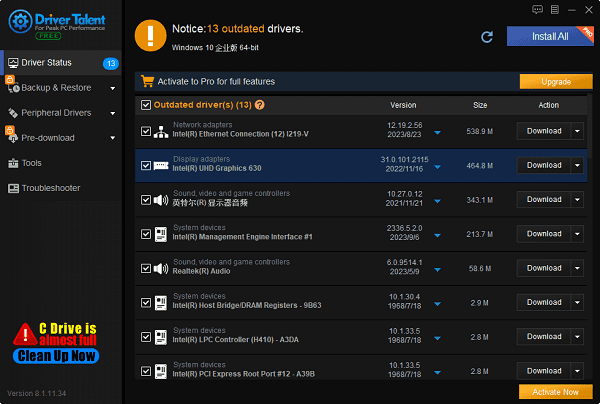Expand version list for driver 10.27.0.12
Viewport: 600px width, 404px height.
point(437,201)
